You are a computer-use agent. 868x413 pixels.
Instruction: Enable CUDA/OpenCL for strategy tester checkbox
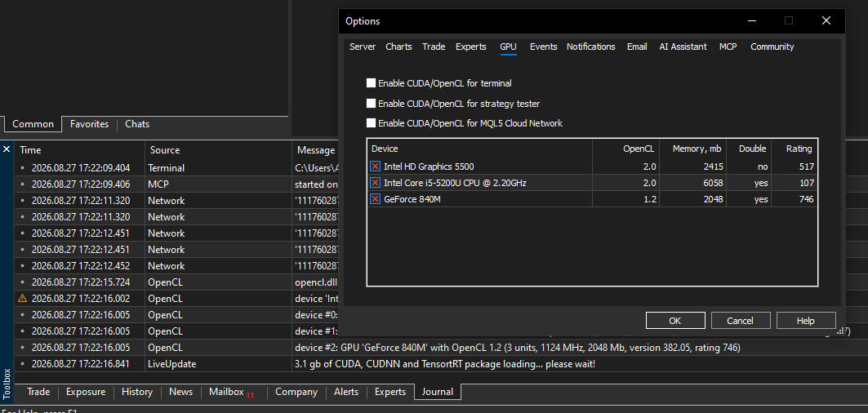click(371, 103)
